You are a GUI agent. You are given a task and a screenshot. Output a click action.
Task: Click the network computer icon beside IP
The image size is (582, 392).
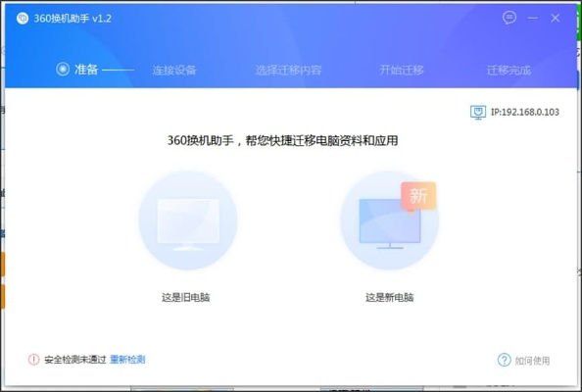[478, 112]
